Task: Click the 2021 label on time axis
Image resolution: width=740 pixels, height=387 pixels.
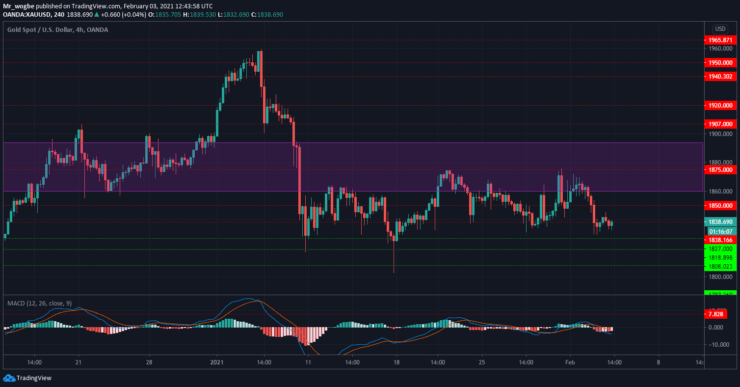Action: click(x=217, y=362)
